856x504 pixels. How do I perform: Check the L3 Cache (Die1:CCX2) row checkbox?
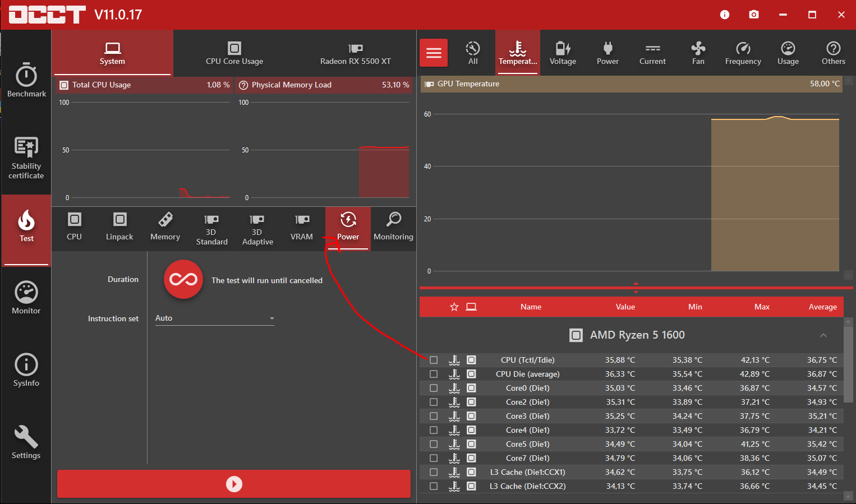(x=434, y=486)
